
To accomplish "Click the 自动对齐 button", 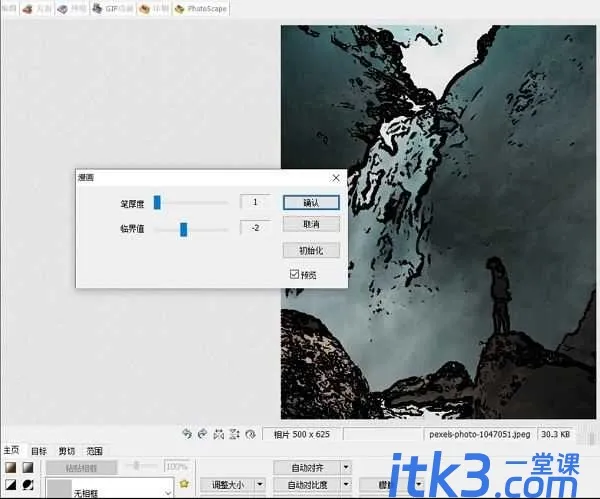I will point(307,468).
